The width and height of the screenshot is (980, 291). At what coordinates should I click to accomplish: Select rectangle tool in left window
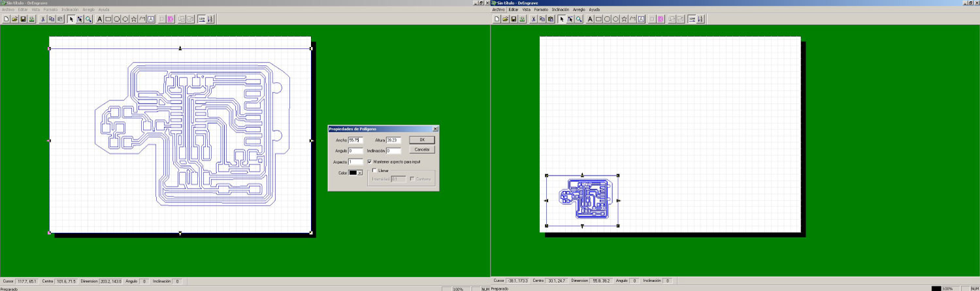[108, 19]
